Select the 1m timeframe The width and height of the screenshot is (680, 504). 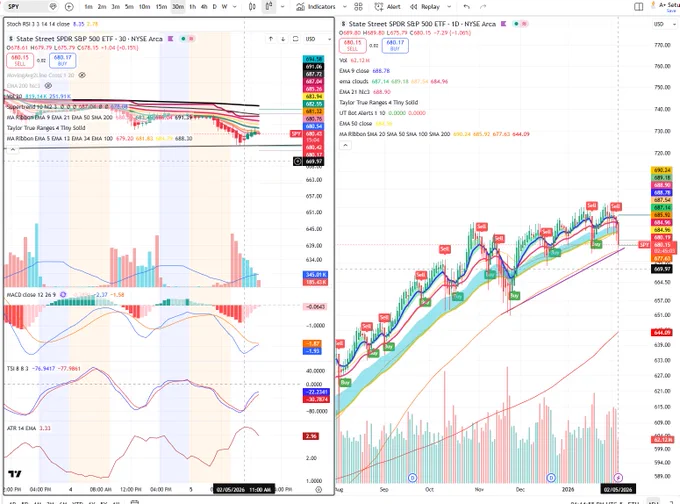(x=88, y=7)
